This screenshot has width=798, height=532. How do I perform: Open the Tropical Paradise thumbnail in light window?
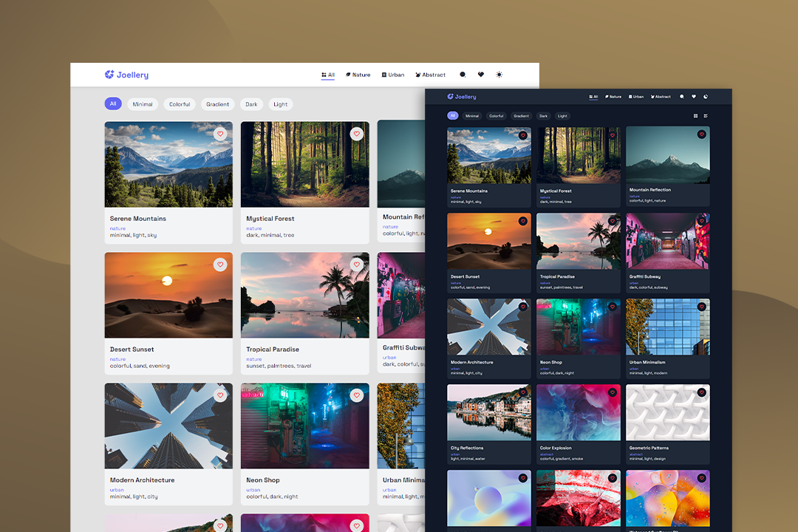coord(304,295)
